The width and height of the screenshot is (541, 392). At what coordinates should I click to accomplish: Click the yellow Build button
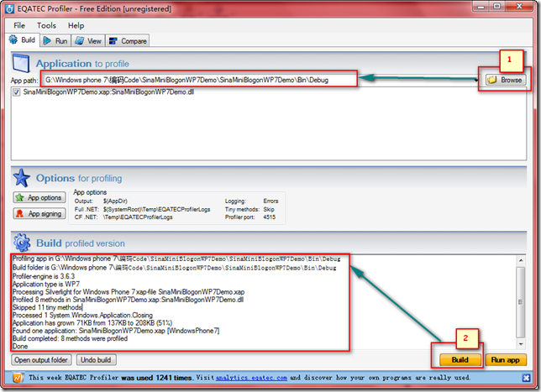click(460, 360)
